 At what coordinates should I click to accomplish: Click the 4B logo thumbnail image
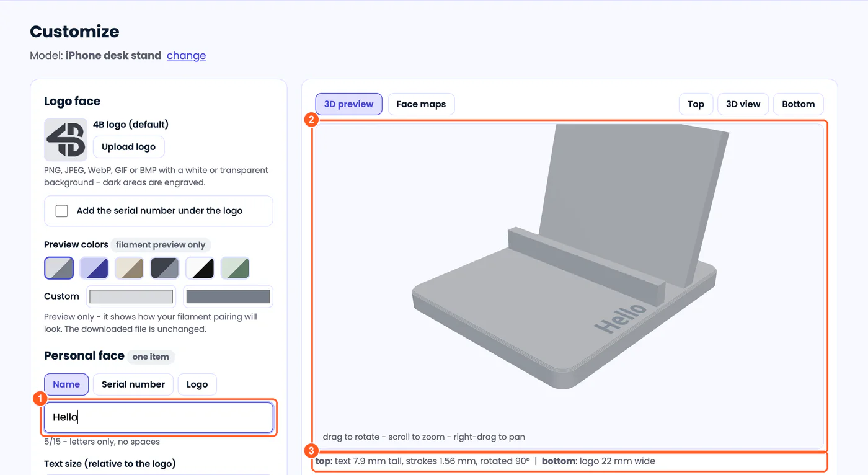coord(66,140)
